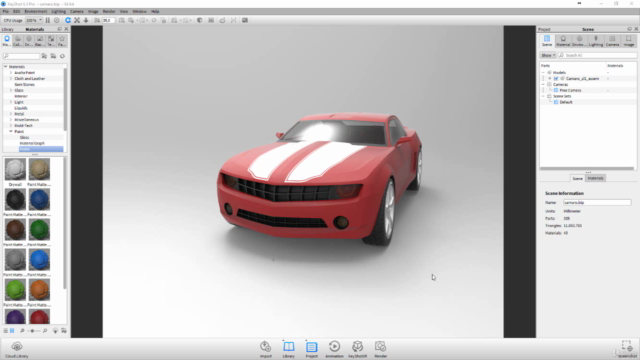Click the perspective icon beside the 35.0 field
This screenshot has width=640, height=360.
(x=97, y=20)
